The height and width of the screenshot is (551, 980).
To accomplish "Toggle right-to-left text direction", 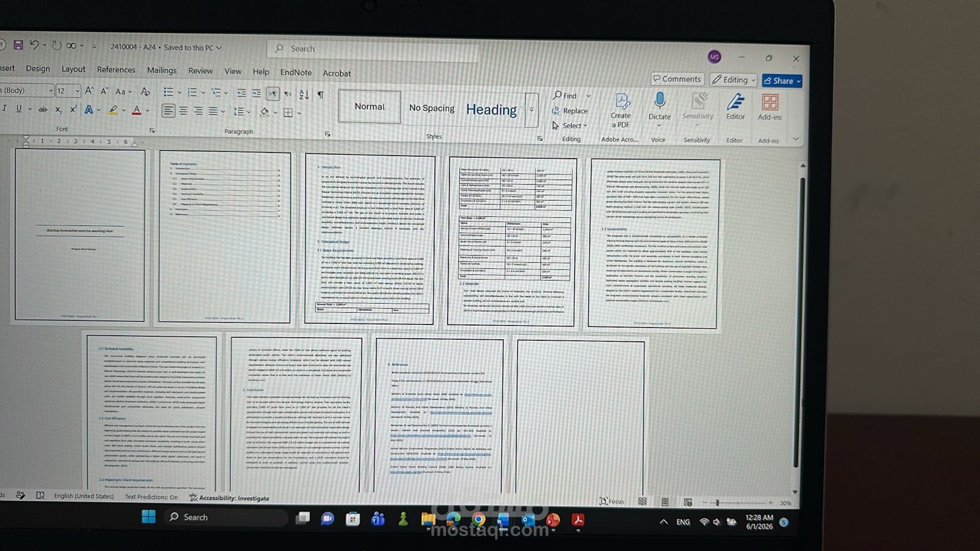I will [x=288, y=94].
